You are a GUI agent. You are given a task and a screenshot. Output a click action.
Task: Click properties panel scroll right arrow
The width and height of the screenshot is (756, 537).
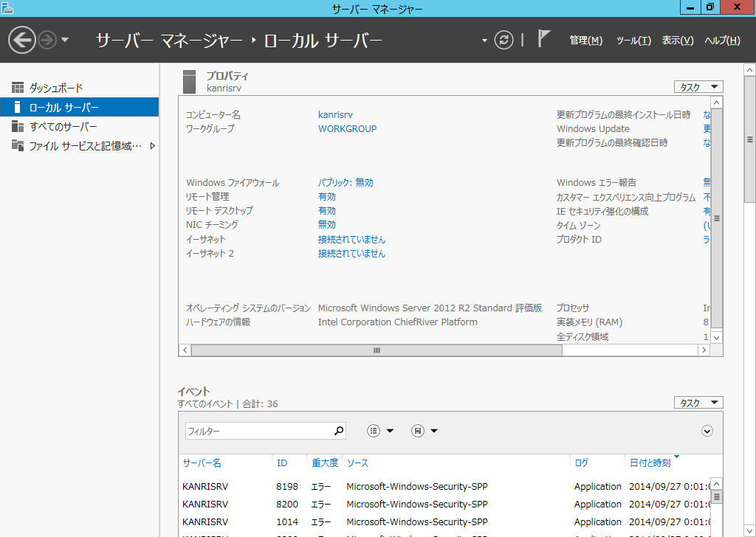pos(704,350)
